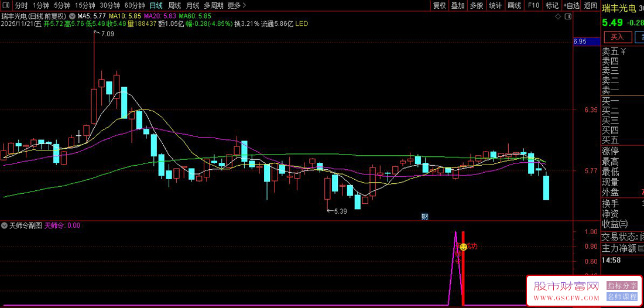Switch to 60分钟 period
This screenshot has width=644, height=308.
[135, 5]
